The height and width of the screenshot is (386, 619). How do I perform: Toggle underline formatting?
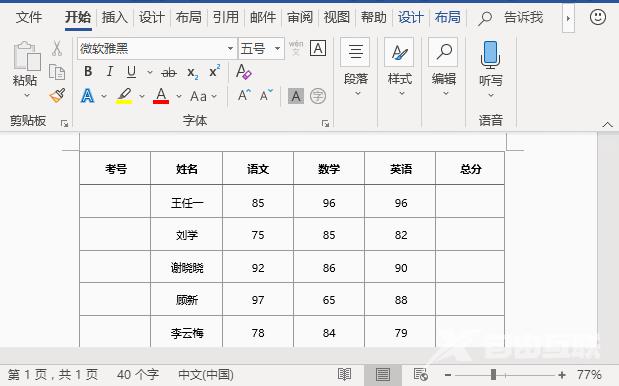coord(131,72)
